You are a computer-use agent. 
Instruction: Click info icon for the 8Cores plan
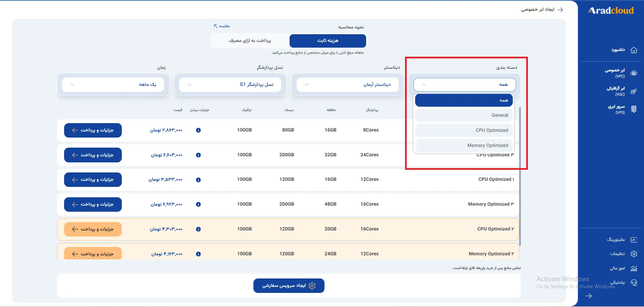tap(198, 130)
